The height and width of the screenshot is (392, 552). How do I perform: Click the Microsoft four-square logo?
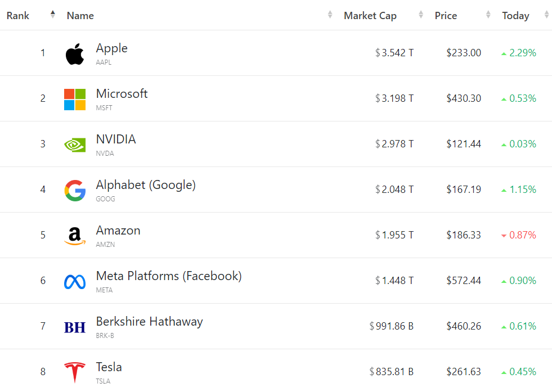[x=75, y=100]
